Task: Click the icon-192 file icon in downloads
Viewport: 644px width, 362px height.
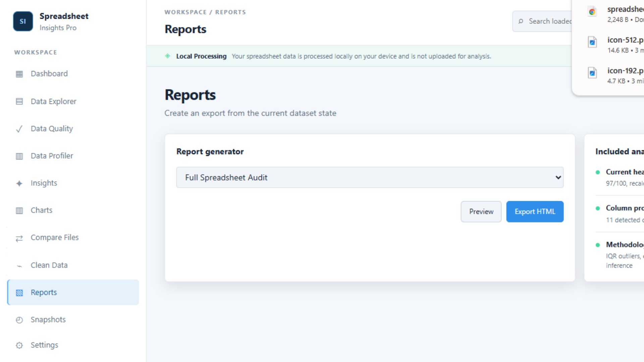Action: click(x=592, y=73)
